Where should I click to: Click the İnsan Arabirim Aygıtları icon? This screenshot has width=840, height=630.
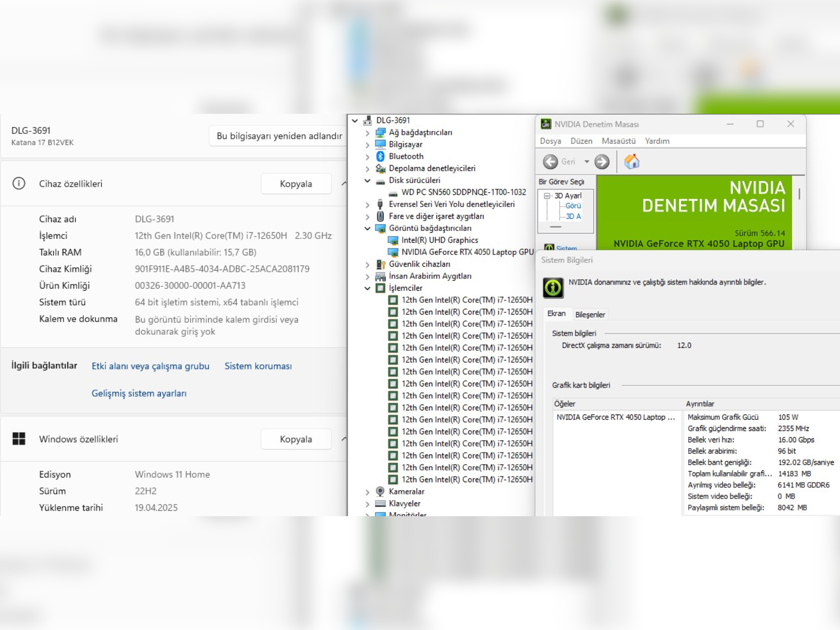[380, 276]
